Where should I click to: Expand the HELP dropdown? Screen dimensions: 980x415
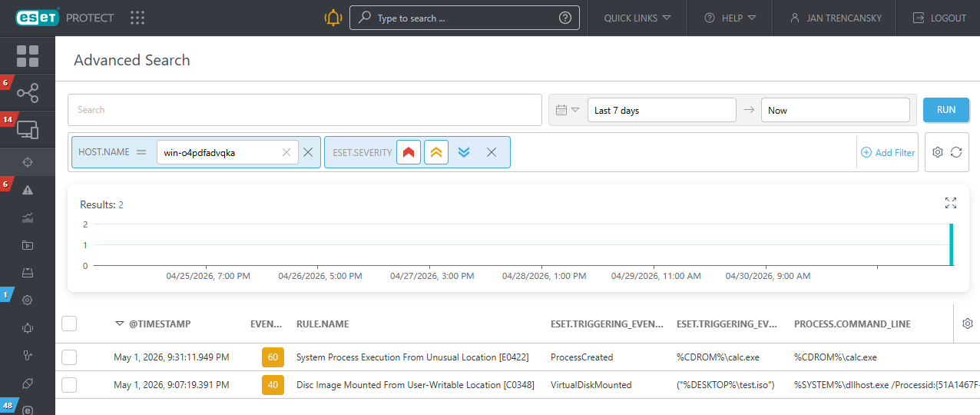tap(730, 18)
